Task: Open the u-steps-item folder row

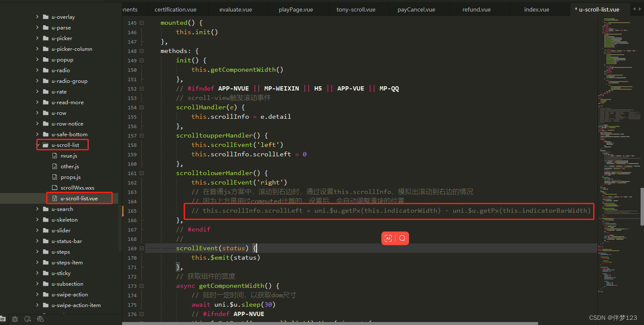Action: coord(59,262)
